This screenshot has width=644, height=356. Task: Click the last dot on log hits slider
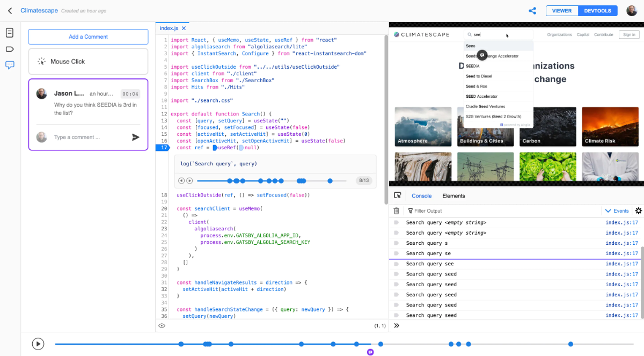coord(330,181)
